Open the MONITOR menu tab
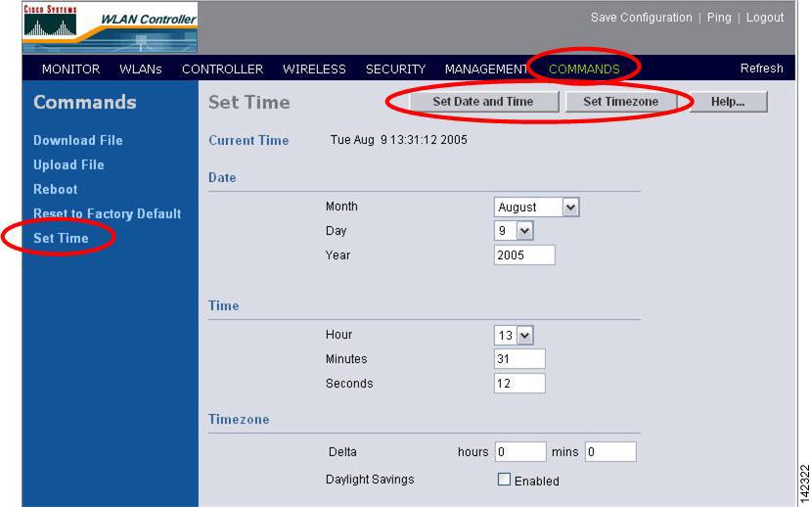The width and height of the screenshot is (812, 507). tap(71, 69)
